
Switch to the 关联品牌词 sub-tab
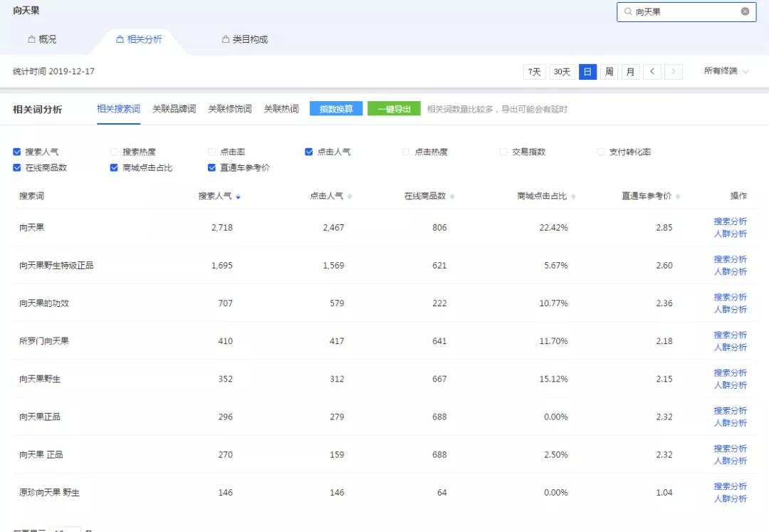[x=173, y=108]
